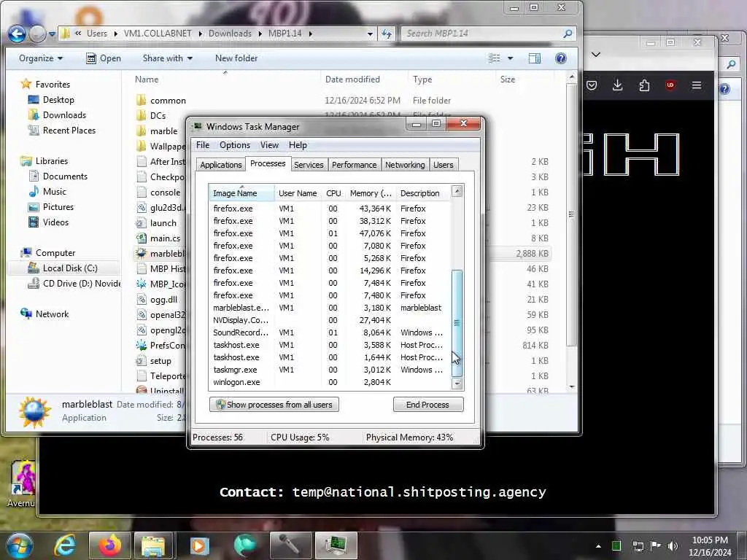Switch to Firefox on the taskbar
The width and height of the screenshot is (747, 560).
(x=109, y=545)
